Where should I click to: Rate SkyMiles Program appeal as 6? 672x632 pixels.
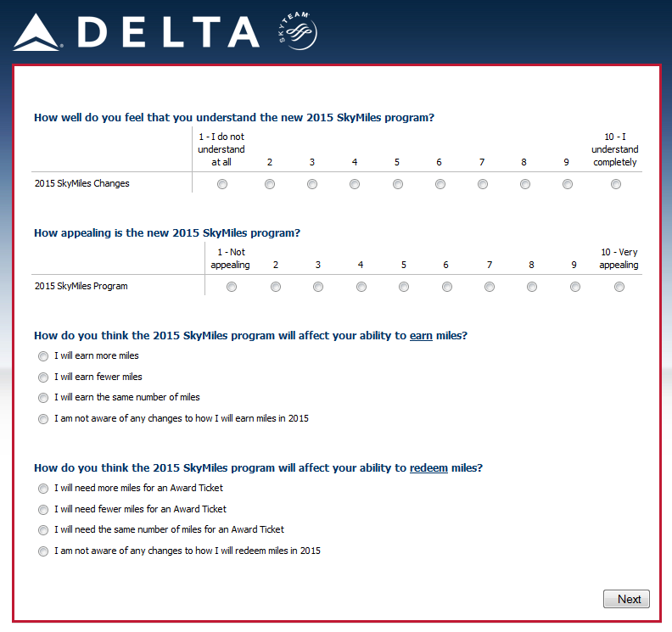[x=447, y=287]
